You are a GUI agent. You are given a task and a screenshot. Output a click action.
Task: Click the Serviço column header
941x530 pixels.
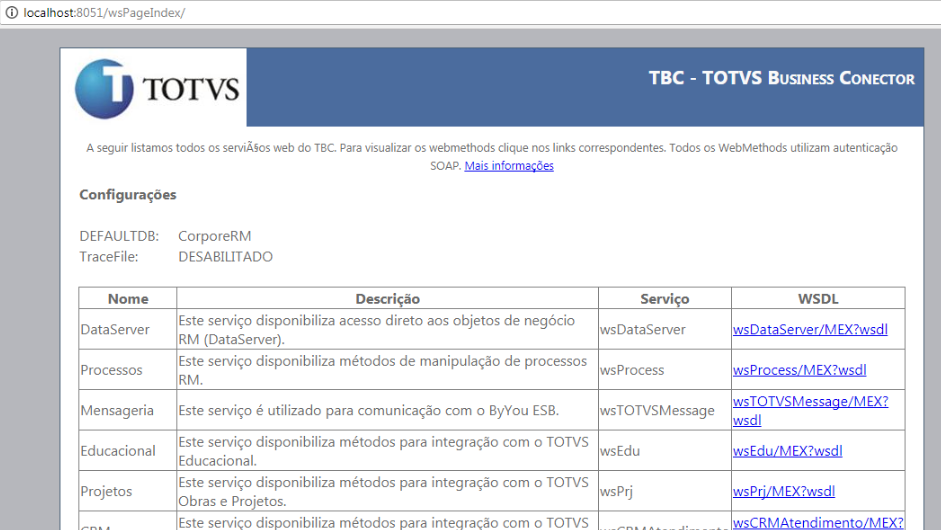pyautogui.click(x=664, y=298)
